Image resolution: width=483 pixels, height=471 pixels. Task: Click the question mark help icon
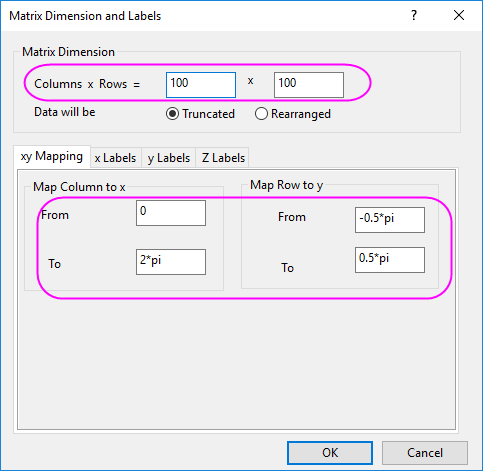tap(414, 15)
